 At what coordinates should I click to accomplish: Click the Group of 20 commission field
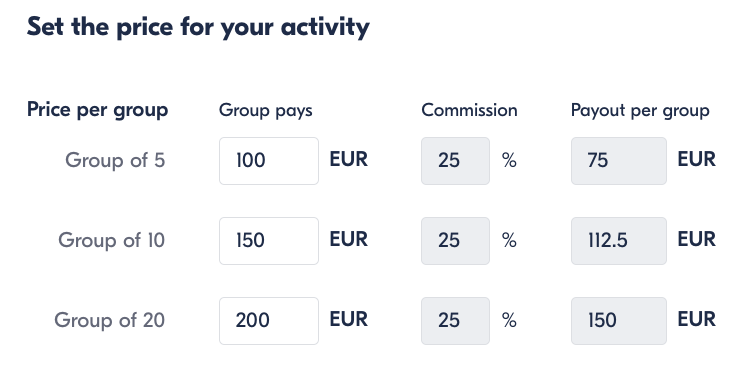455,321
